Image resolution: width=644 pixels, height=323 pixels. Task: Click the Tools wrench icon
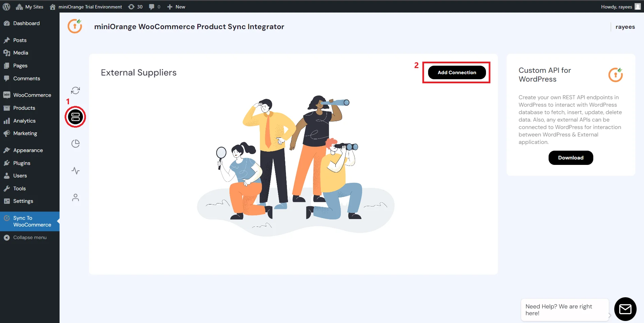[x=7, y=188]
